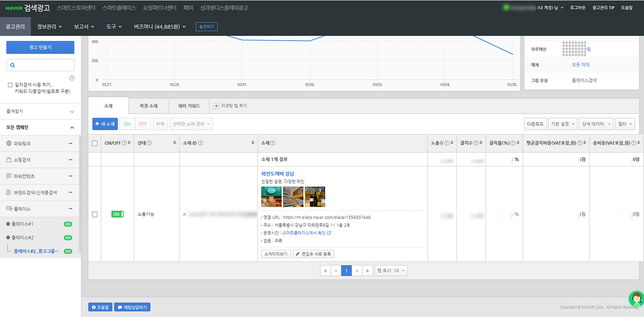
Task: Click the B icon beside 브랜드검색/신제품검색
Action: pos(9,192)
